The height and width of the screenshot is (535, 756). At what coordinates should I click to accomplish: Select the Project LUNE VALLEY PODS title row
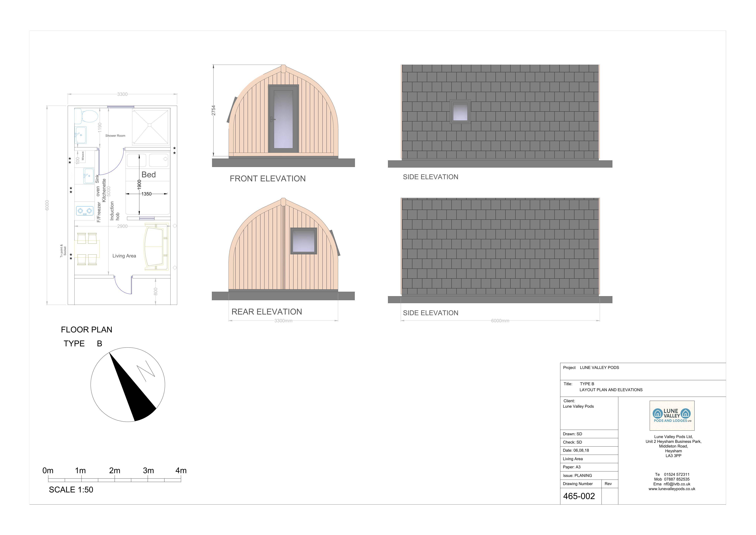[643, 372]
